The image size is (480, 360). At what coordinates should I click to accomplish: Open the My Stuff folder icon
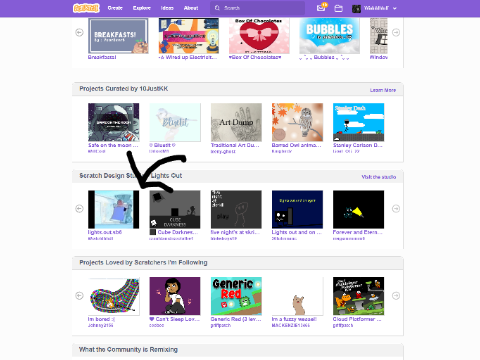click(338, 8)
